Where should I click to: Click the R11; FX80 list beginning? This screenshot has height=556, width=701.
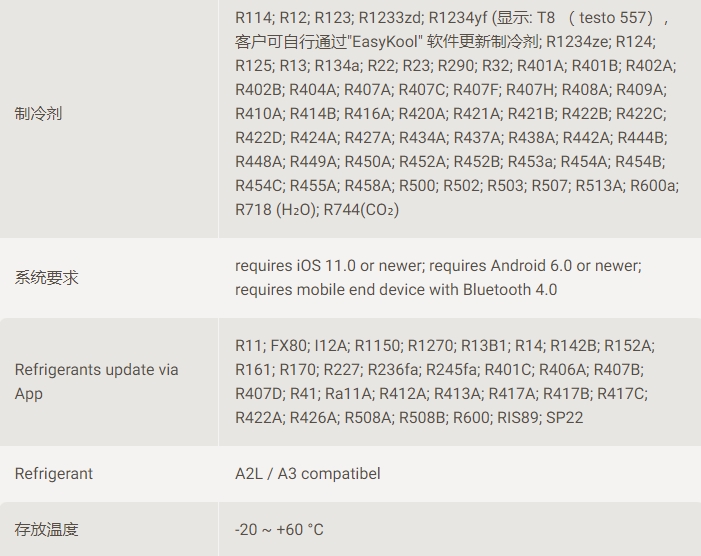tap(271, 345)
